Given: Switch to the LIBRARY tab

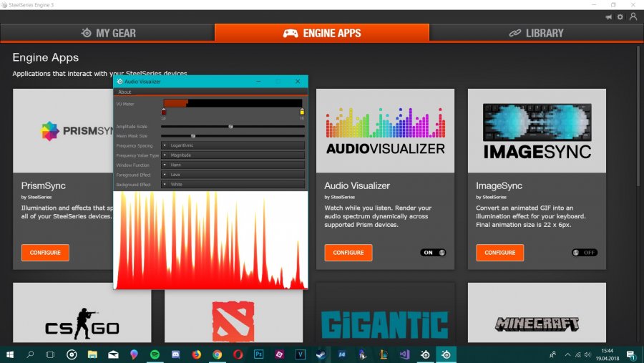Looking at the screenshot, I should click(537, 33).
